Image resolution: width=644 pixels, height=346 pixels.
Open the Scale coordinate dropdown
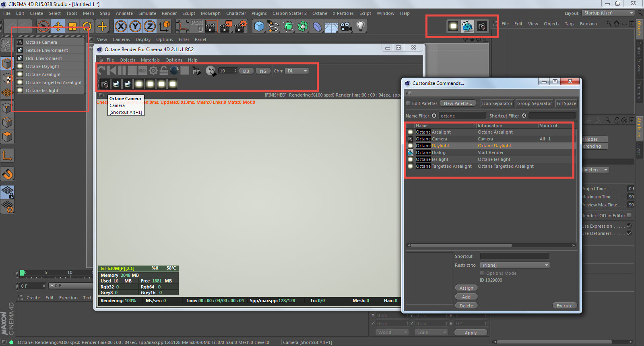pyautogui.click(x=431, y=332)
